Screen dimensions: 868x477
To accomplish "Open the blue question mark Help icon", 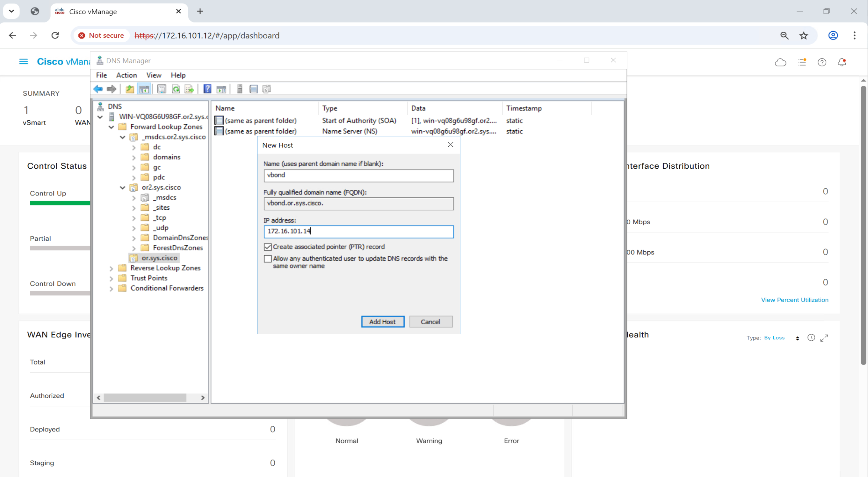I will (x=207, y=89).
